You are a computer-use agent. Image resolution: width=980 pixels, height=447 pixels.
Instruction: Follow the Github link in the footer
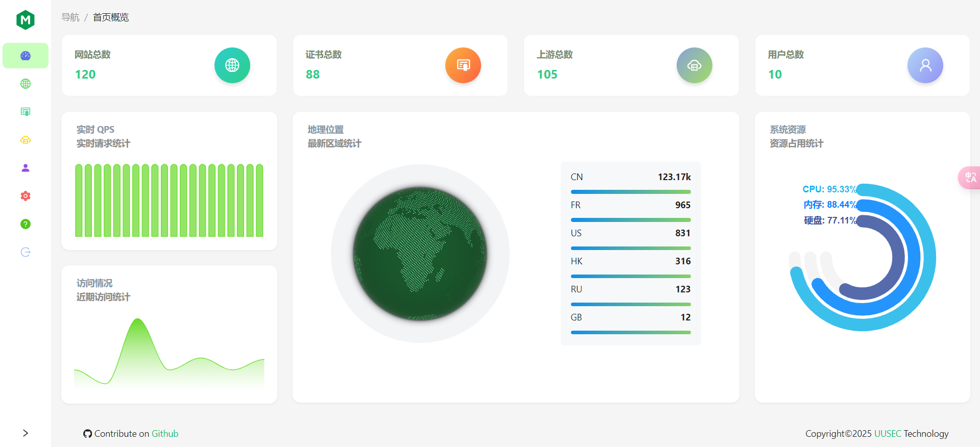click(x=165, y=434)
